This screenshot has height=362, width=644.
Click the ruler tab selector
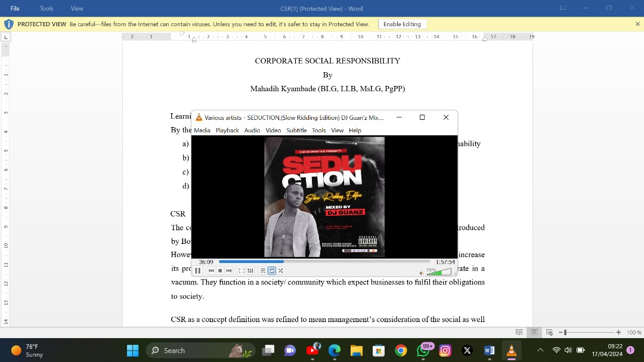[x=6, y=37]
